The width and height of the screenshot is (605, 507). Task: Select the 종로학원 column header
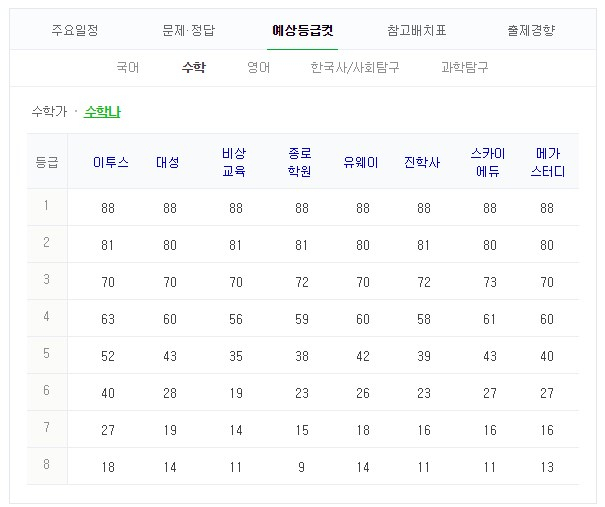point(299,162)
